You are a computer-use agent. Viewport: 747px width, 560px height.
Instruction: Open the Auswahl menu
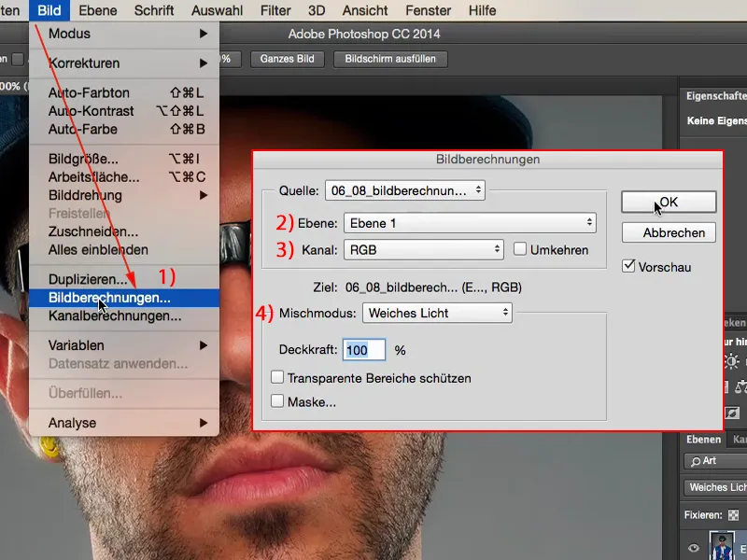(x=217, y=10)
